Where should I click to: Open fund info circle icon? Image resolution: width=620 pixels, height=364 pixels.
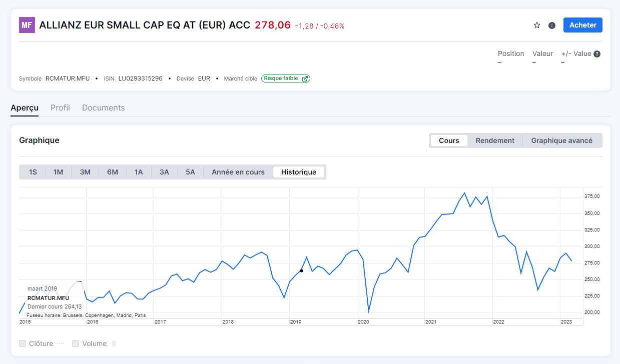pyautogui.click(x=552, y=25)
